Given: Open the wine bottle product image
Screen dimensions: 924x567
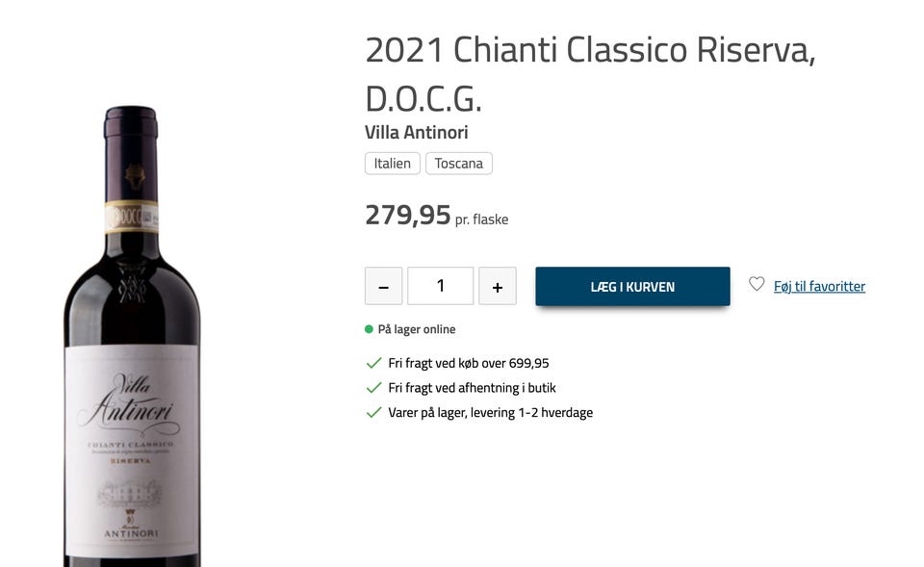Looking at the screenshot, I should tap(132, 337).
